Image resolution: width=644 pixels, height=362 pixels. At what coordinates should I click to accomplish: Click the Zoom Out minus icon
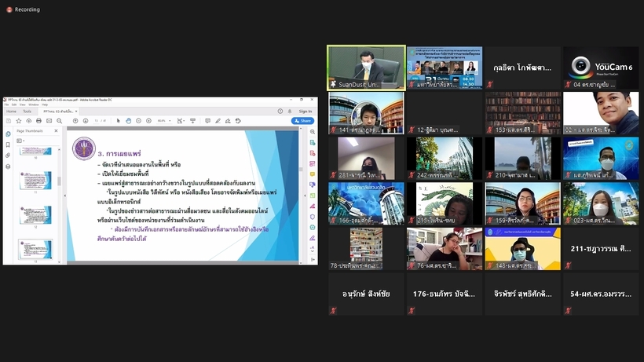[x=140, y=121]
